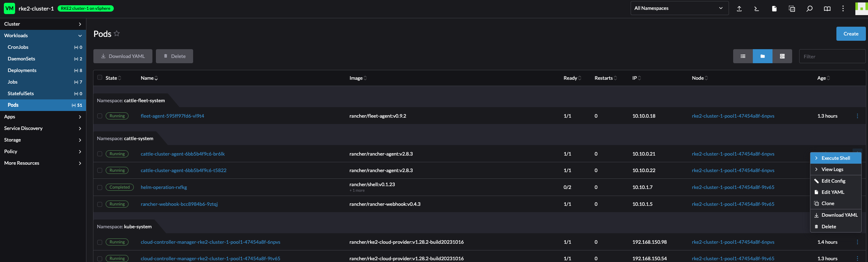Choose Edit Config in context menu
The width and height of the screenshot is (868, 262).
tap(836, 181)
